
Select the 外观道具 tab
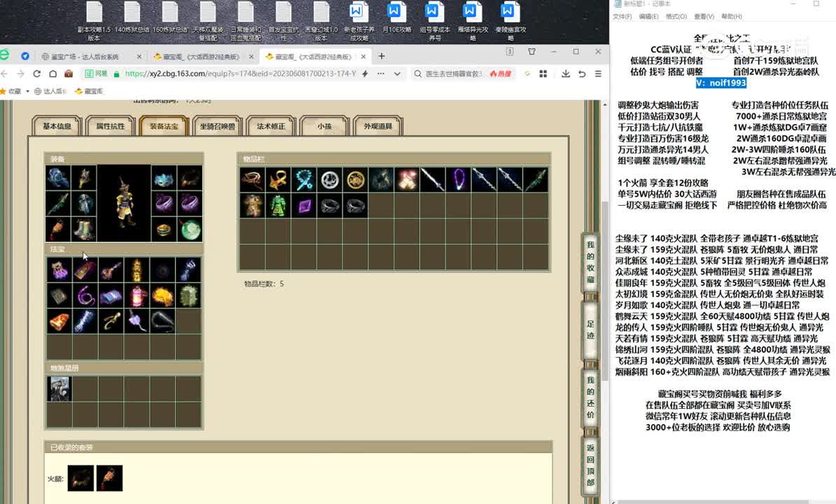tap(378, 126)
